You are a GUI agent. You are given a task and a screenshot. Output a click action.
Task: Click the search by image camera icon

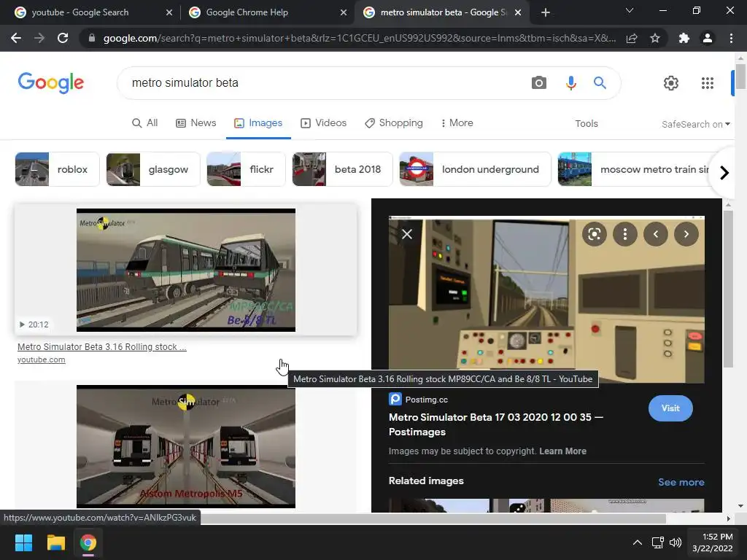click(x=539, y=83)
